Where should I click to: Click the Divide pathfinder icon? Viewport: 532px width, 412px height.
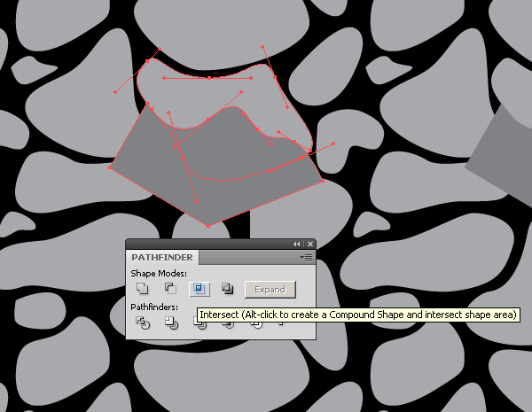(143, 323)
